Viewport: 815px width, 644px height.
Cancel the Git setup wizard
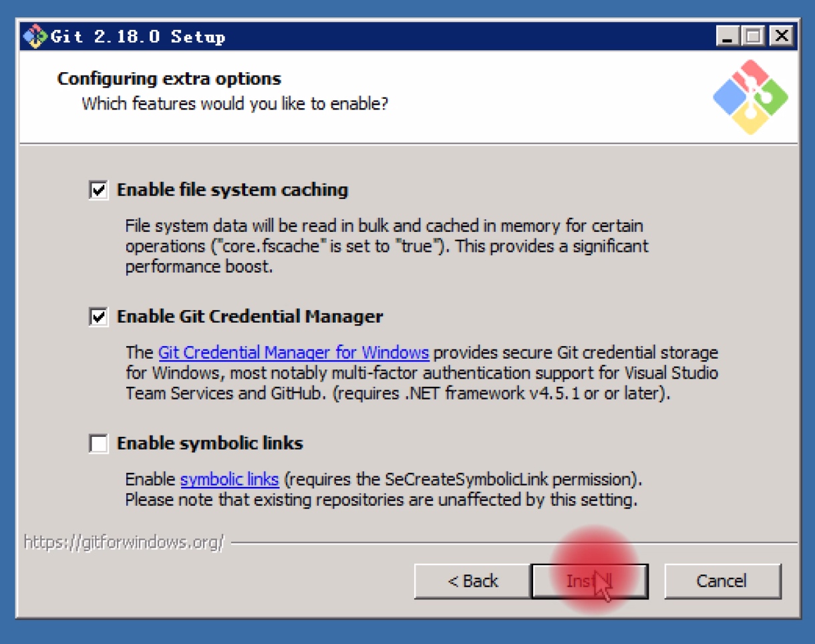coord(722,581)
